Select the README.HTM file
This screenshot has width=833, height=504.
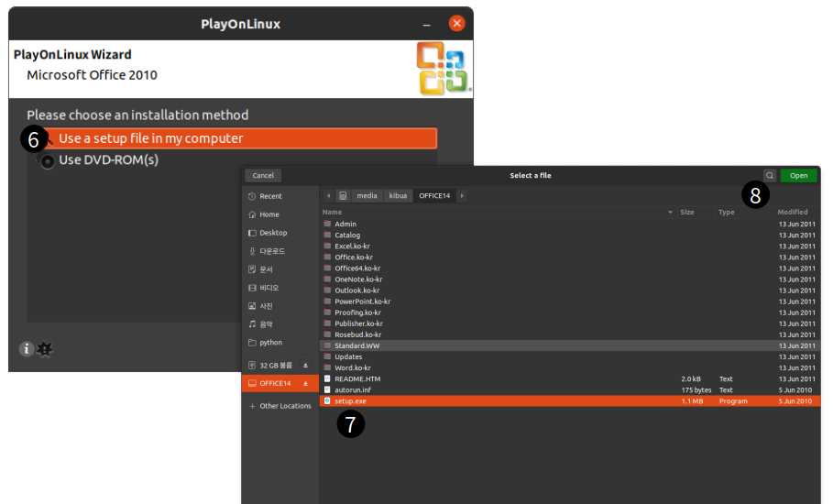coord(569,379)
